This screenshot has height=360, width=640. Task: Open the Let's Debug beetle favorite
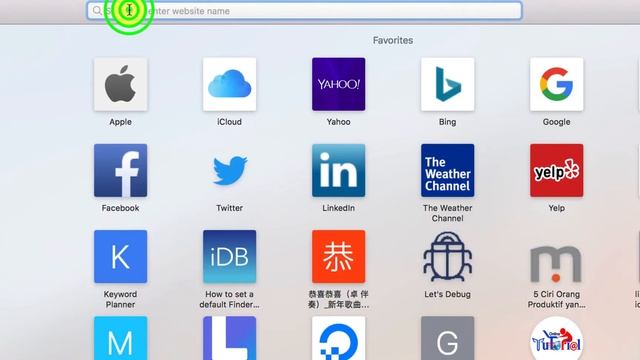click(447, 256)
